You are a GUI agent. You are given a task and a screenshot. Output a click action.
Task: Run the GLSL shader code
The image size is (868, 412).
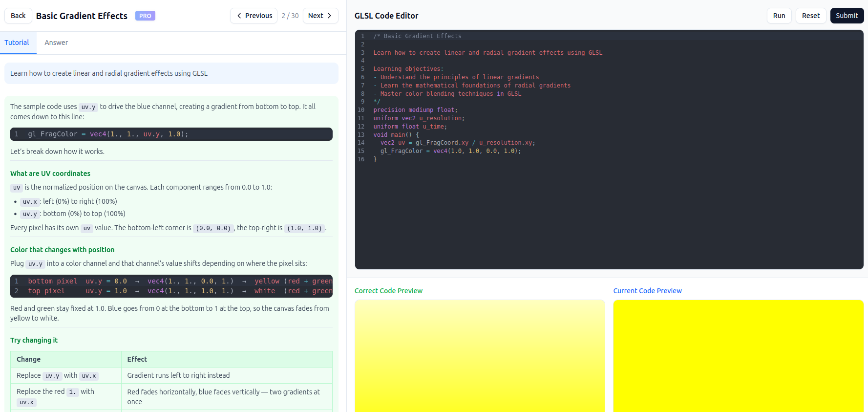pos(779,16)
